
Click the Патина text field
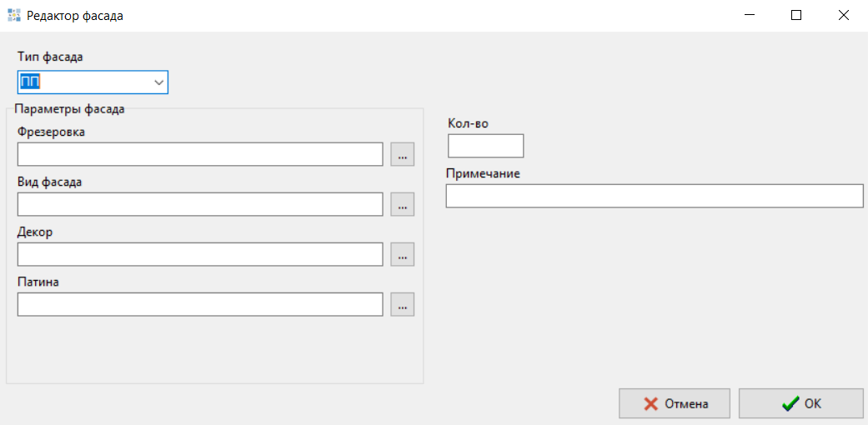pos(200,304)
